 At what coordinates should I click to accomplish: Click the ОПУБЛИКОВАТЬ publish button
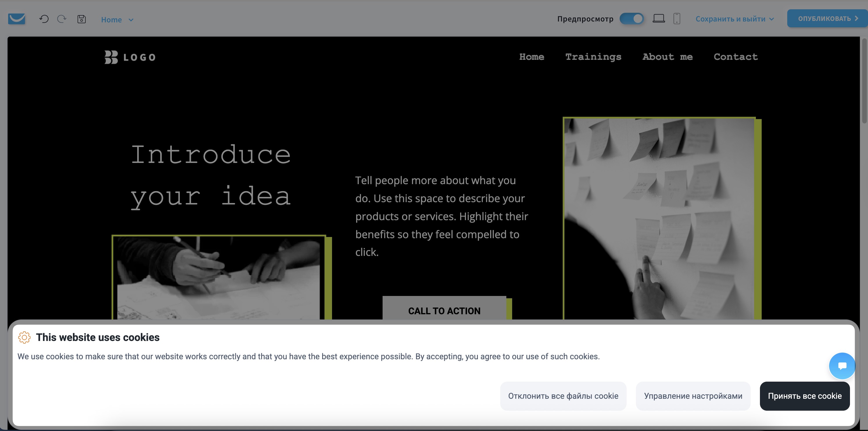click(827, 19)
